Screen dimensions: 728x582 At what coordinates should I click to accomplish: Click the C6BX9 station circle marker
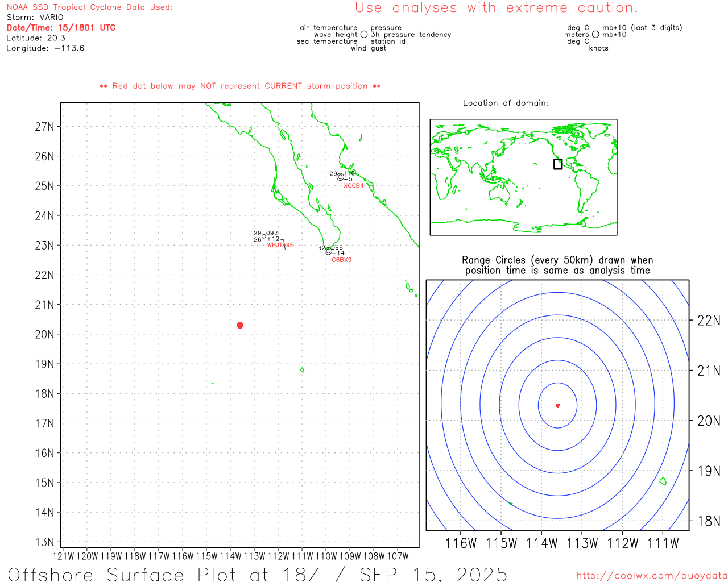point(328,251)
